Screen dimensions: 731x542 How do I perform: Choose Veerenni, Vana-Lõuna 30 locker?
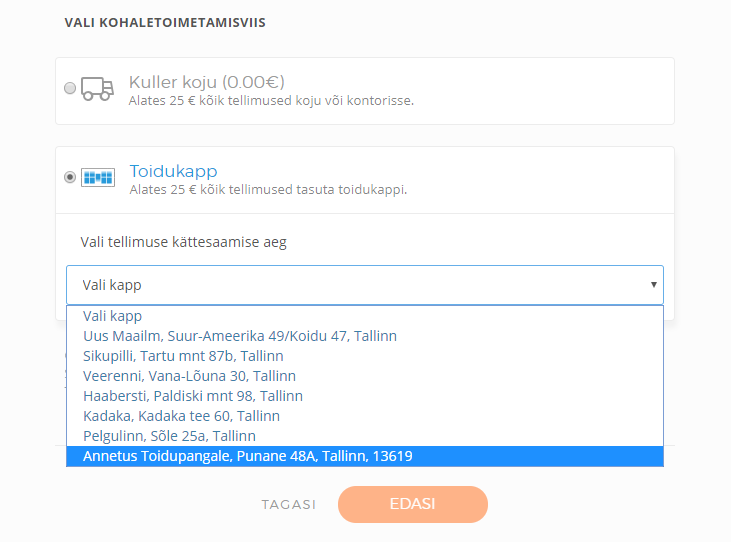365,376
